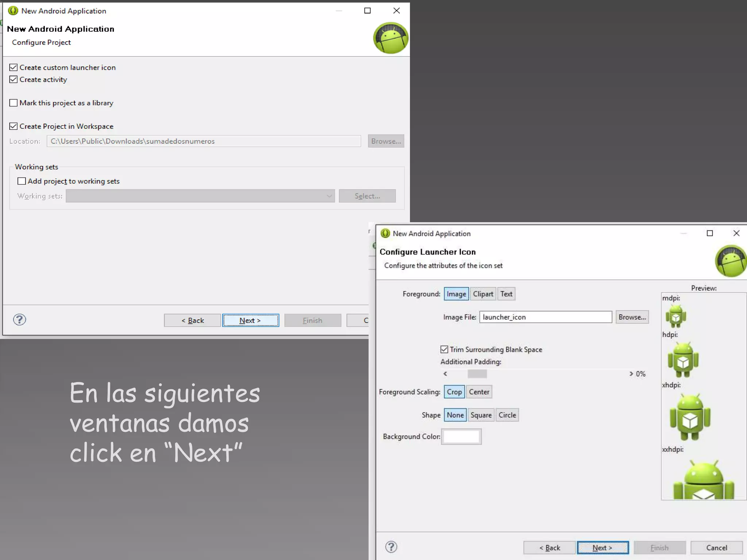Click the xxhdpi preview android icon
This screenshot has width=747, height=560.
coord(703,479)
